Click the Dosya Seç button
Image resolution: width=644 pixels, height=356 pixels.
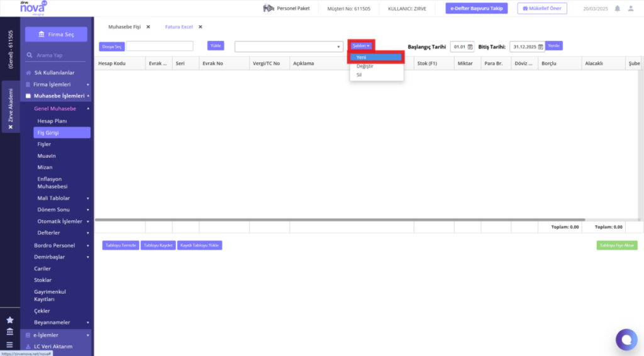point(112,47)
